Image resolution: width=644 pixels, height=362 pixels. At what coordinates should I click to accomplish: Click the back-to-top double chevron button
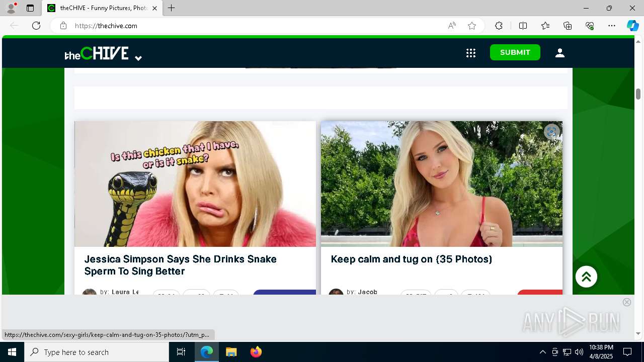[586, 277]
